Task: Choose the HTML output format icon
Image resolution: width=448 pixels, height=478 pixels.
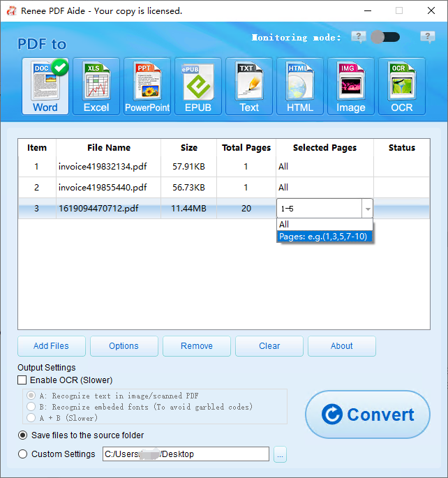Action: pyautogui.click(x=300, y=86)
